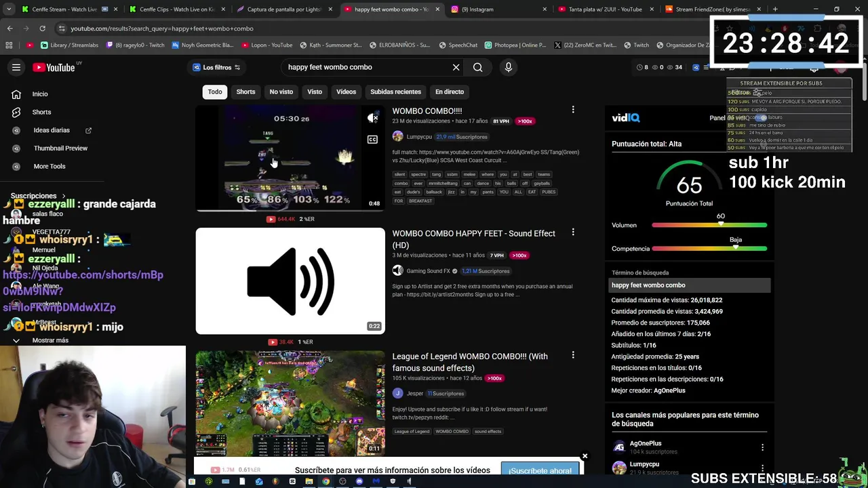Click the Volumen score bar
The height and width of the screenshot is (488, 868).
click(x=709, y=225)
